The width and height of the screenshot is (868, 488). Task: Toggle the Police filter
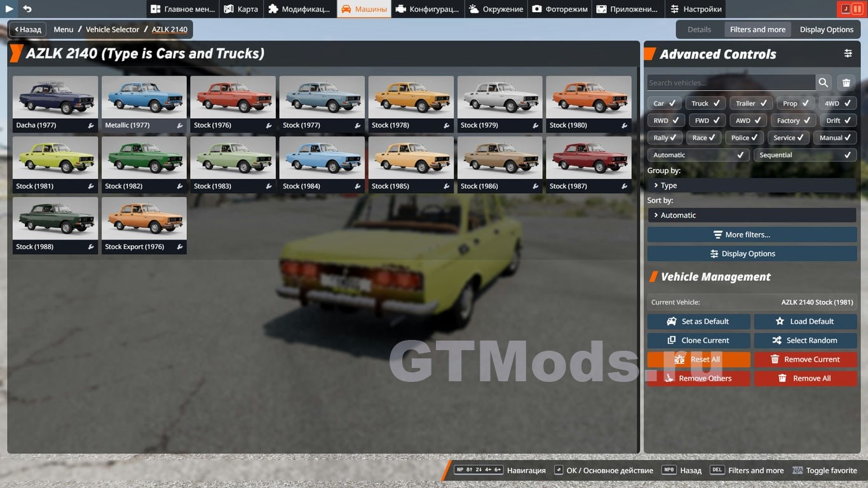pos(744,137)
